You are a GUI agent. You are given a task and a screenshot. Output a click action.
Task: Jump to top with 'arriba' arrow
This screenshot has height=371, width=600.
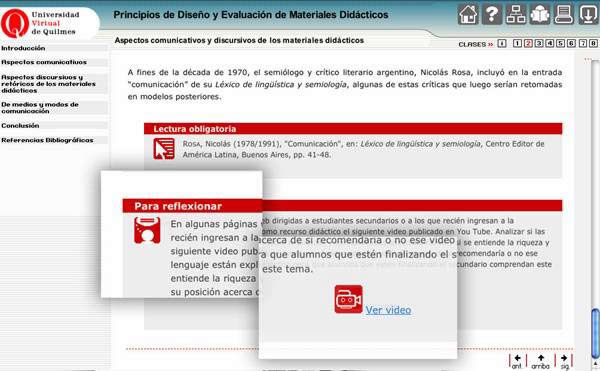540,361
